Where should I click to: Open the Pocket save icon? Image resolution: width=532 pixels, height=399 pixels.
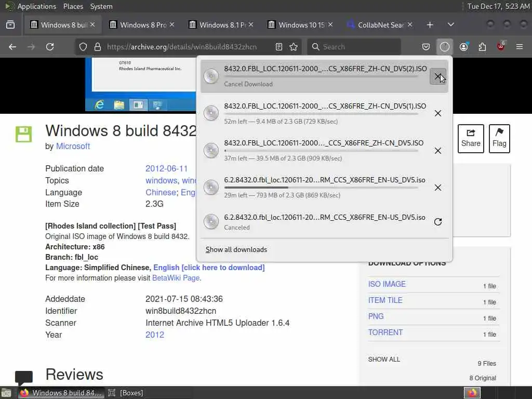[426, 47]
